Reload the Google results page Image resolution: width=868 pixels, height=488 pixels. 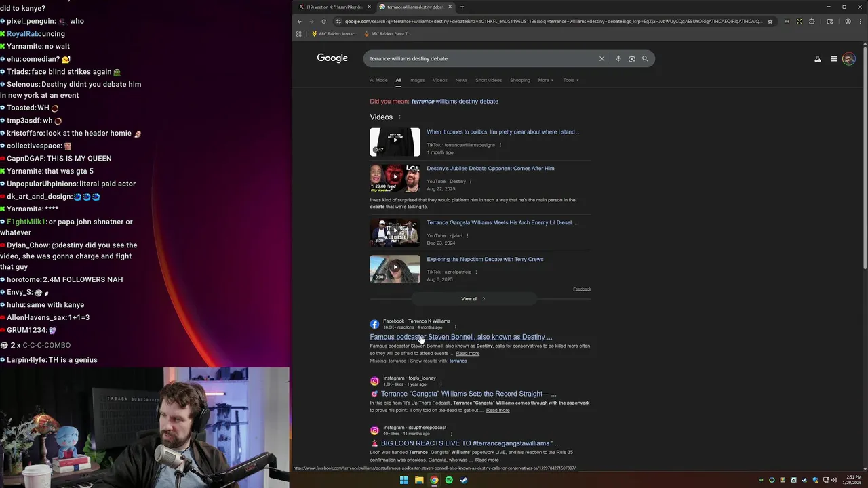(x=323, y=21)
